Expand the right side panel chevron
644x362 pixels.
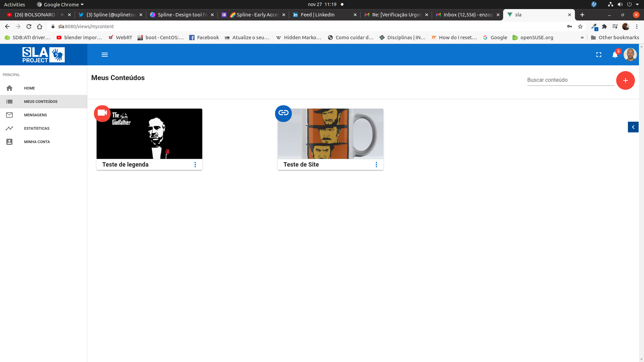(x=633, y=127)
